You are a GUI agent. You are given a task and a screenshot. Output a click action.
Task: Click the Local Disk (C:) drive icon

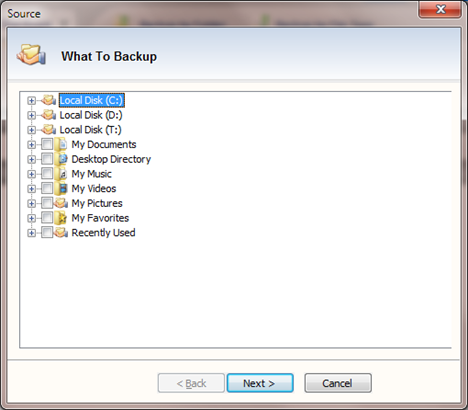(x=49, y=100)
